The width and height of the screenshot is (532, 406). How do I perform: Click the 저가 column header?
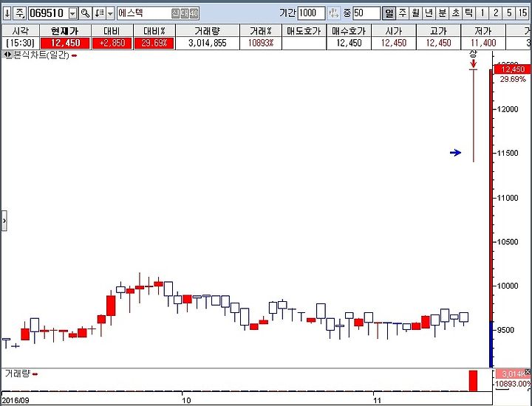483,31
